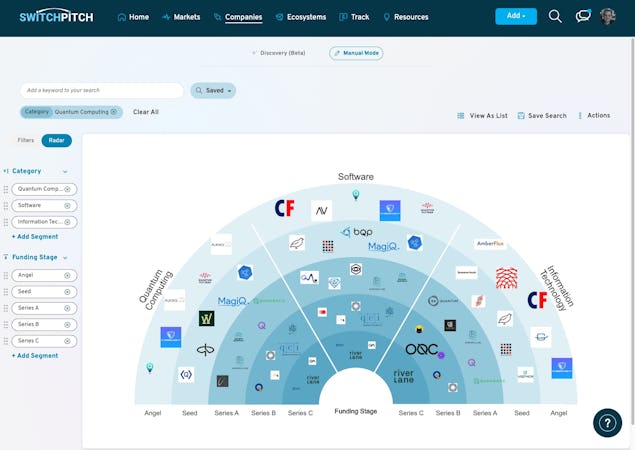Screen dimensions: 635x450
Task: Remove the Information Tec... segment
Action: [x=67, y=222]
